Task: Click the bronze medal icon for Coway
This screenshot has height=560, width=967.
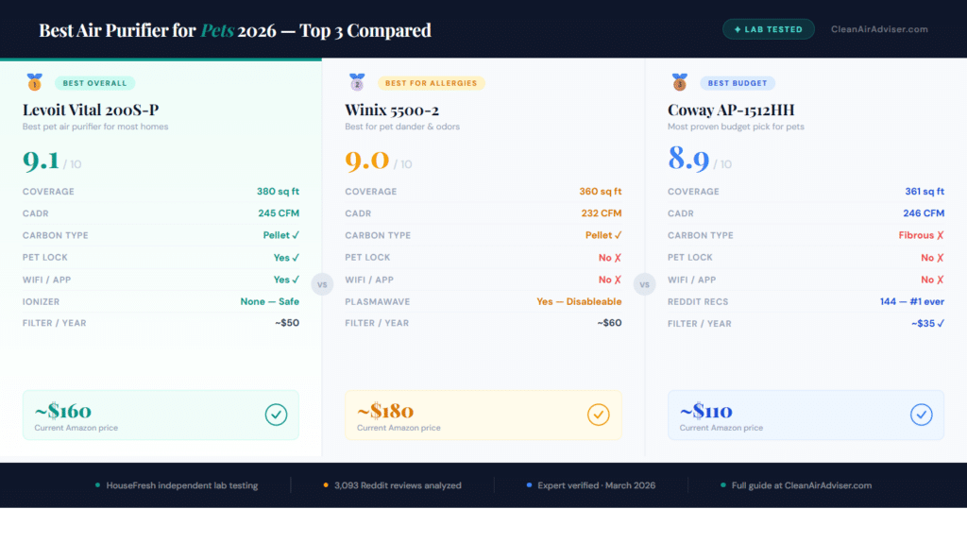Action: [x=680, y=82]
